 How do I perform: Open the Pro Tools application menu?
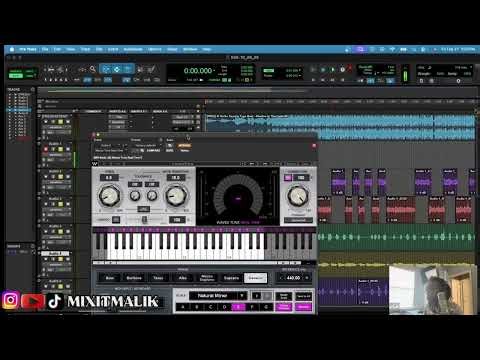point(28,49)
